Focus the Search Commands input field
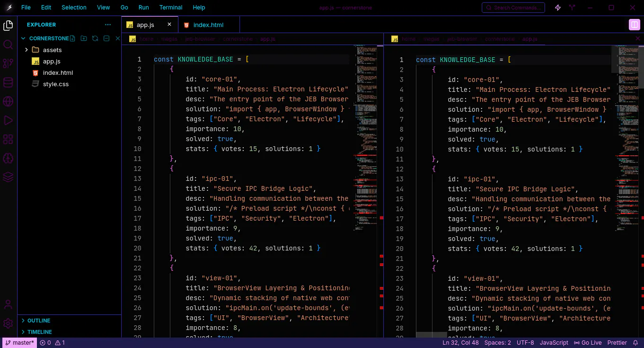This screenshot has width=644, height=348. click(x=513, y=8)
